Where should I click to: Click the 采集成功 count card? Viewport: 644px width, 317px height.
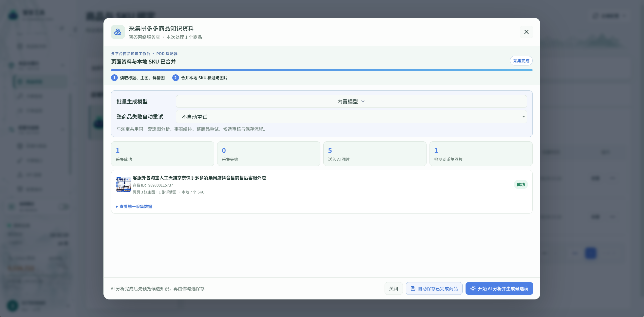pyautogui.click(x=162, y=154)
